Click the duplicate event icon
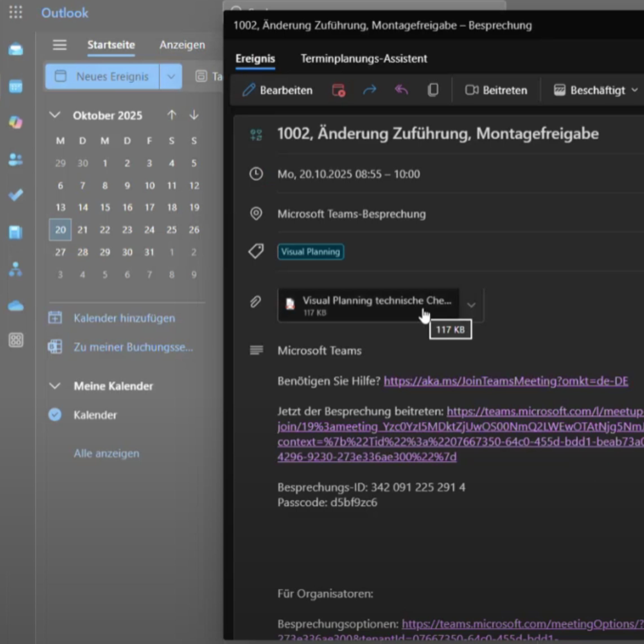The image size is (644, 644). click(433, 90)
